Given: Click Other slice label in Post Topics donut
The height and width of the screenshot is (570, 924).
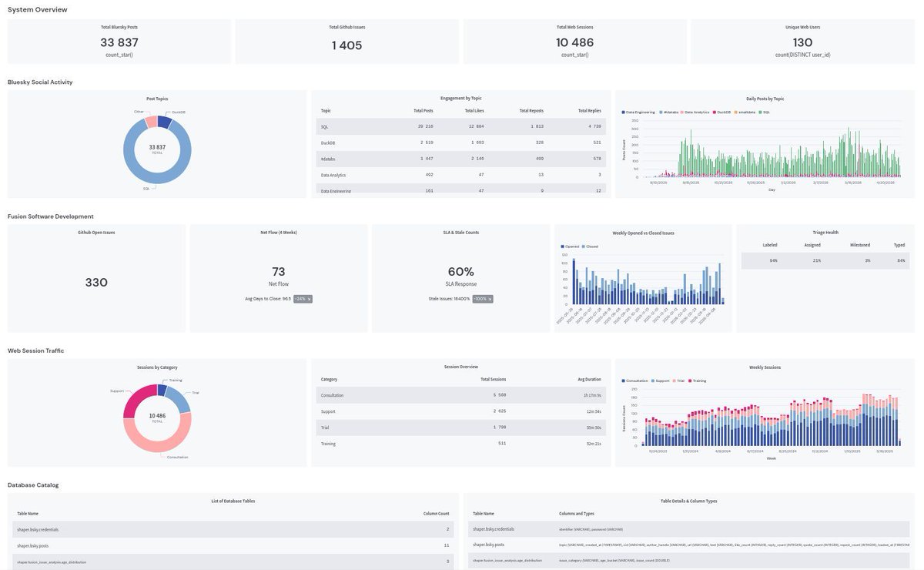Looking at the screenshot, I should (x=139, y=112).
